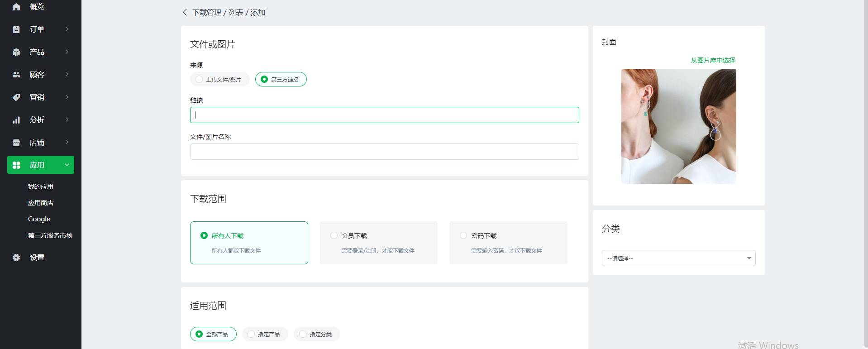The width and height of the screenshot is (868, 349).
Task: Click the clipboard icon for 订单
Action: point(16,29)
